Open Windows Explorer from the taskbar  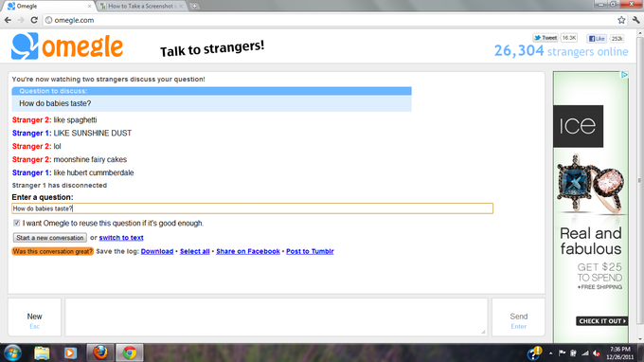[x=42, y=353]
